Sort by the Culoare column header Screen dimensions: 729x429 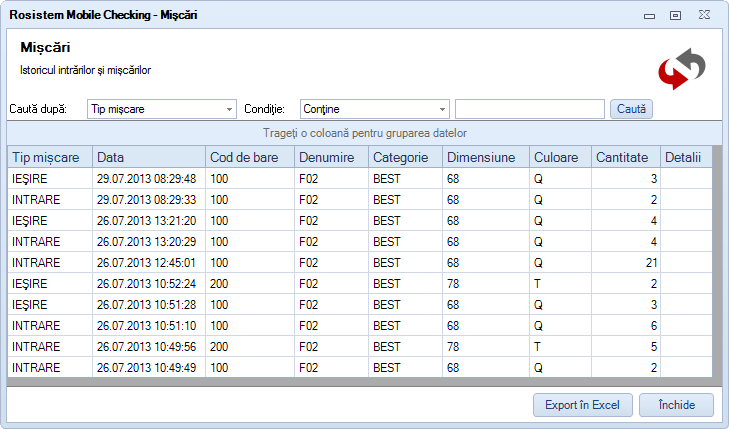559,157
